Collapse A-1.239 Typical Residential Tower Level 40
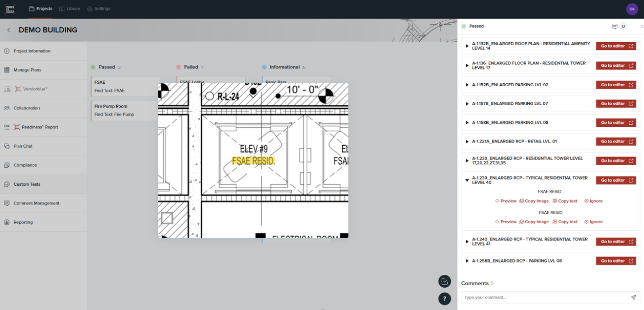The height and width of the screenshot is (310, 644). click(467, 180)
